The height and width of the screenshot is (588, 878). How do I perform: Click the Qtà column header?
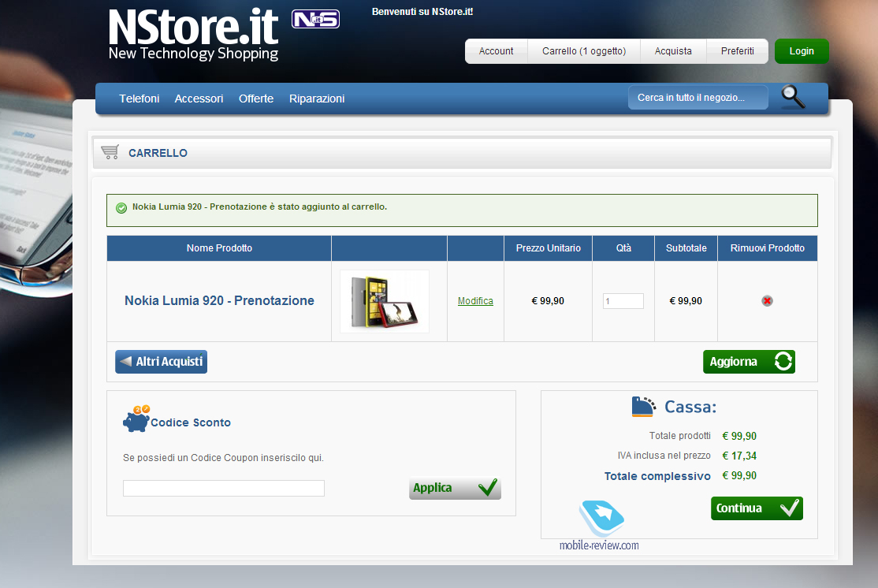(x=623, y=248)
